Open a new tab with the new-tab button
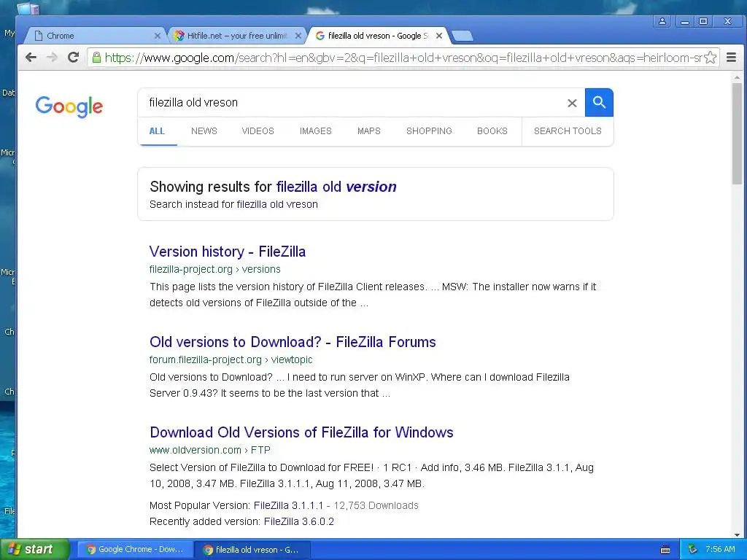 tap(462, 36)
